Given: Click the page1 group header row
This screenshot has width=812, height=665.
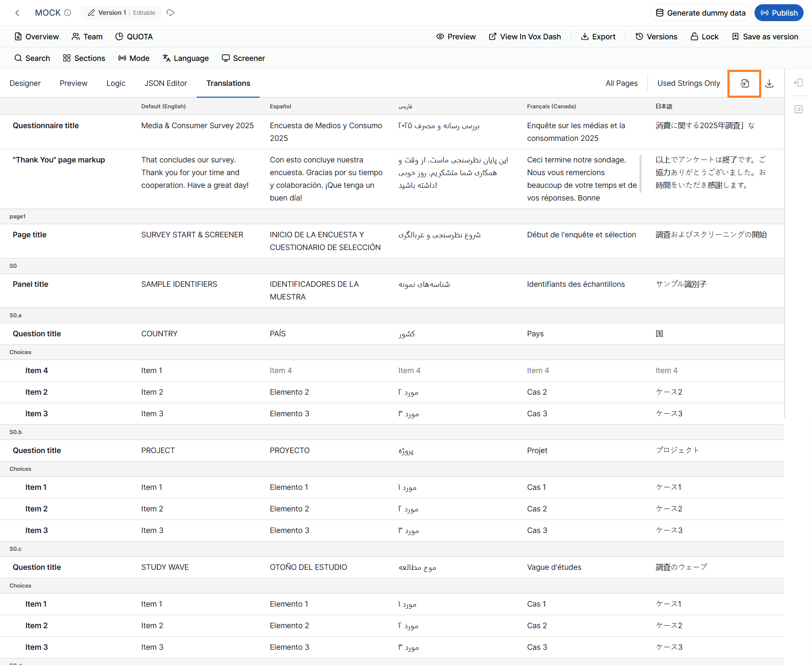Looking at the screenshot, I should (x=392, y=216).
